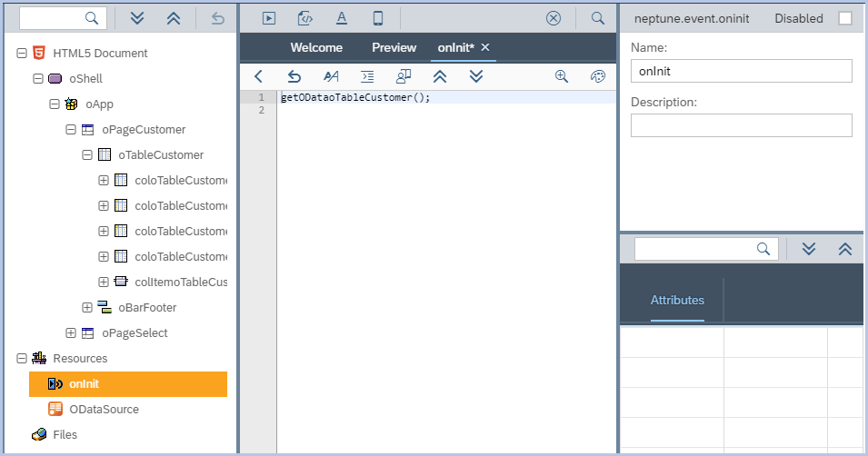
Task: Fold code with the editor double-up chevron
Action: [x=440, y=76]
